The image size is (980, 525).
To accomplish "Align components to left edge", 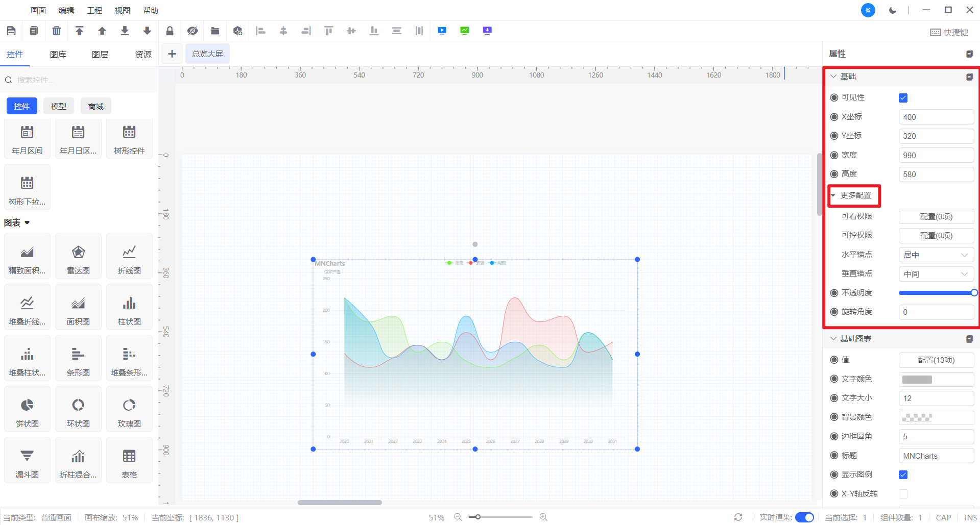I will (260, 31).
